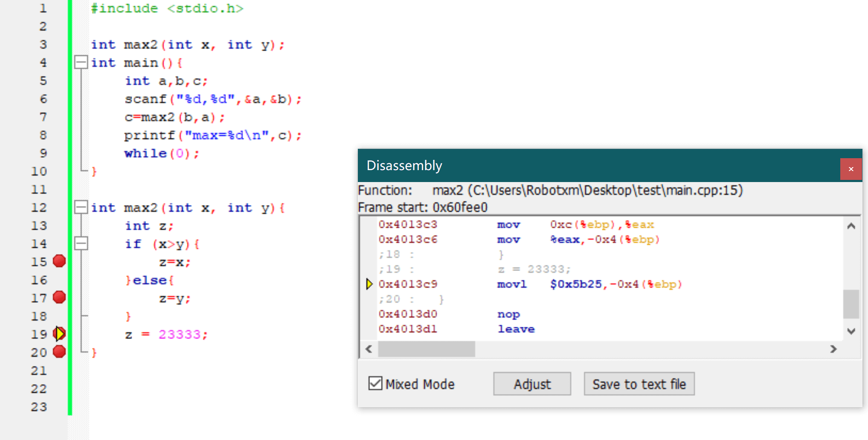Click disassembly vertical scrollbar up arrow

(851, 226)
